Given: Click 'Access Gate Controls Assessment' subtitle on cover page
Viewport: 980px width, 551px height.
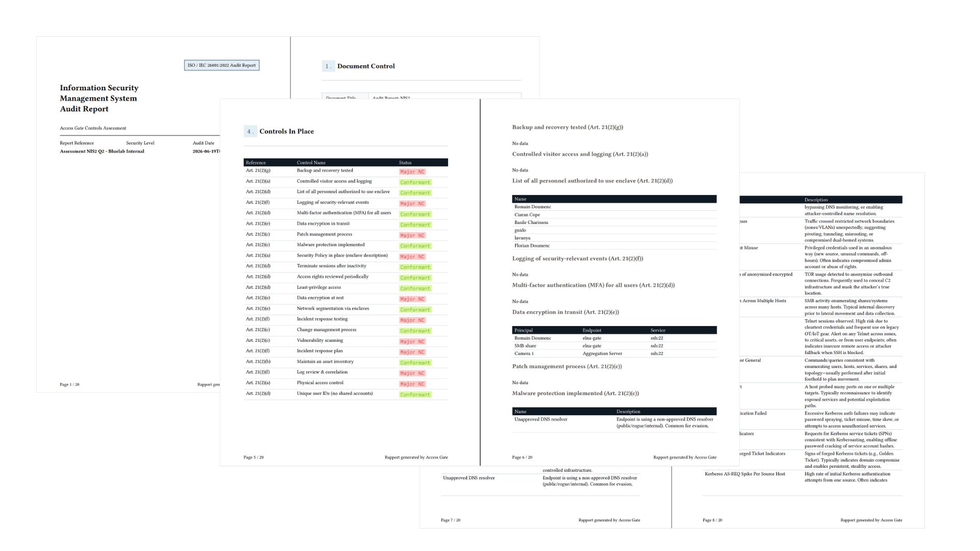Looking at the screenshot, I should point(93,128).
